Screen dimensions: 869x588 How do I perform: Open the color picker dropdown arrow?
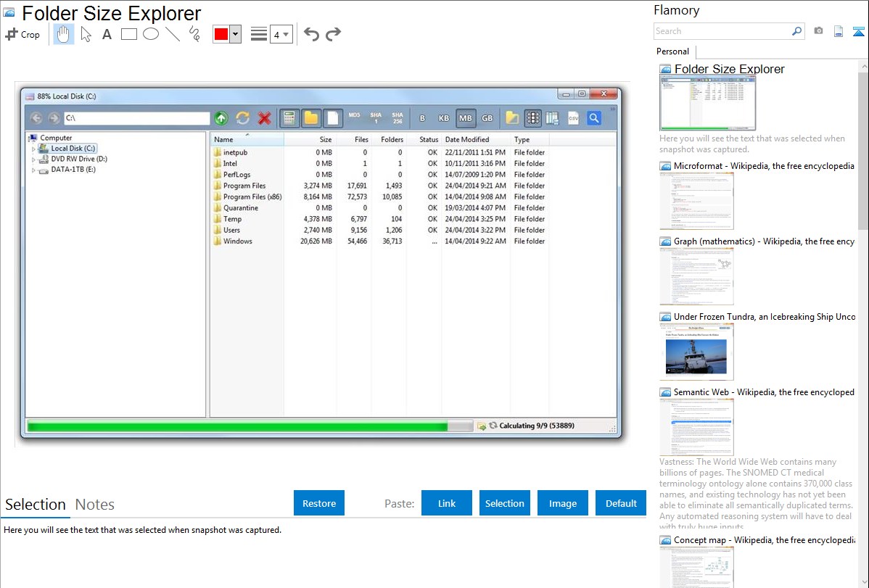coord(235,34)
